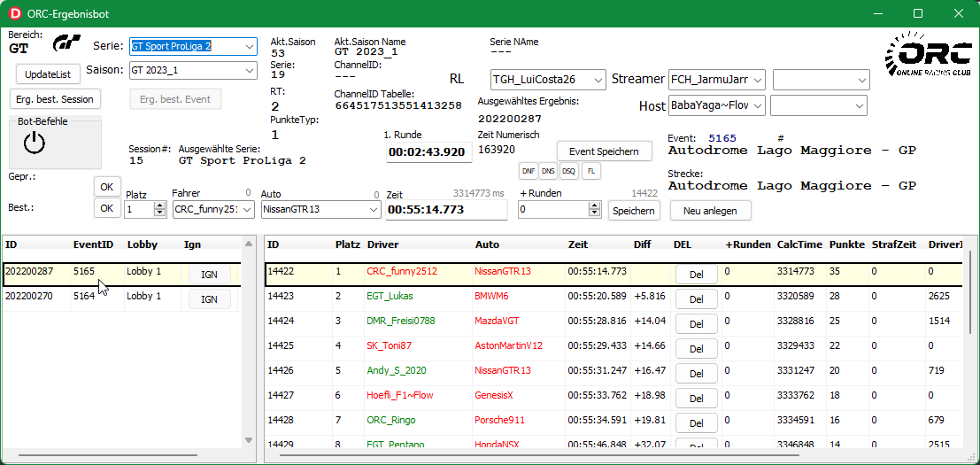Click the DNS status button
This screenshot has width=980, height=465.
click(549, 170)
